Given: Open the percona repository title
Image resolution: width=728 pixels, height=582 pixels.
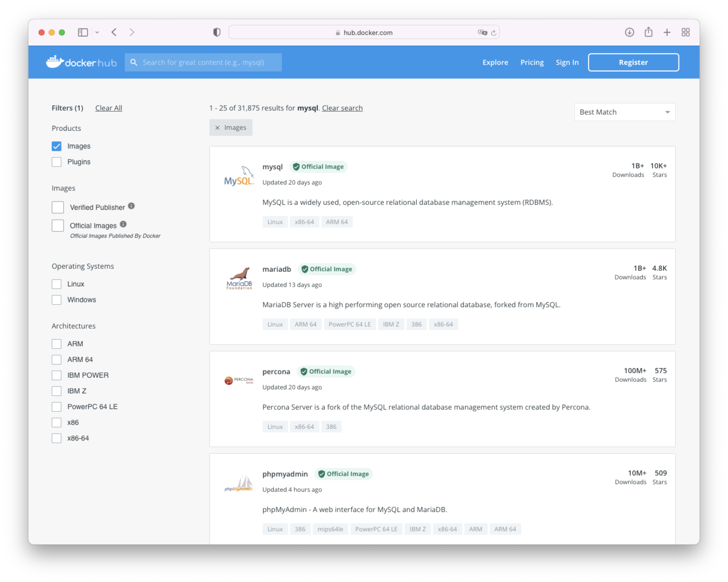Looking at the screenshot, I should pyautogui.click(x=276, y=372).
